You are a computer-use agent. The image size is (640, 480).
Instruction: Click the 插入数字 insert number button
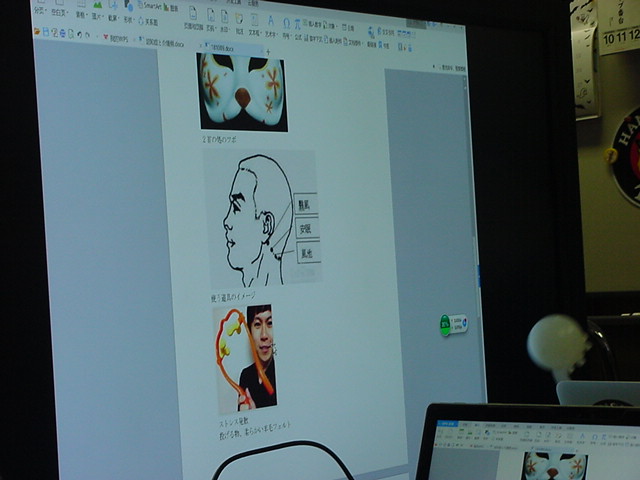point(312,24)
